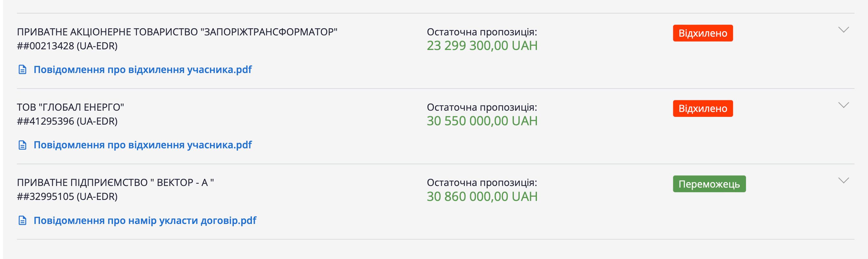Click the 30 860 000,00 UAH offer amount
The height and width of the screenshot is (259, 868).
(482, 197)
